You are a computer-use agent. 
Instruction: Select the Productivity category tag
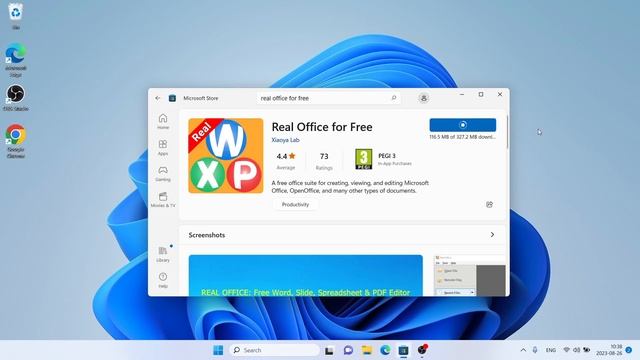pyautogui.click(x=295, y=204)
